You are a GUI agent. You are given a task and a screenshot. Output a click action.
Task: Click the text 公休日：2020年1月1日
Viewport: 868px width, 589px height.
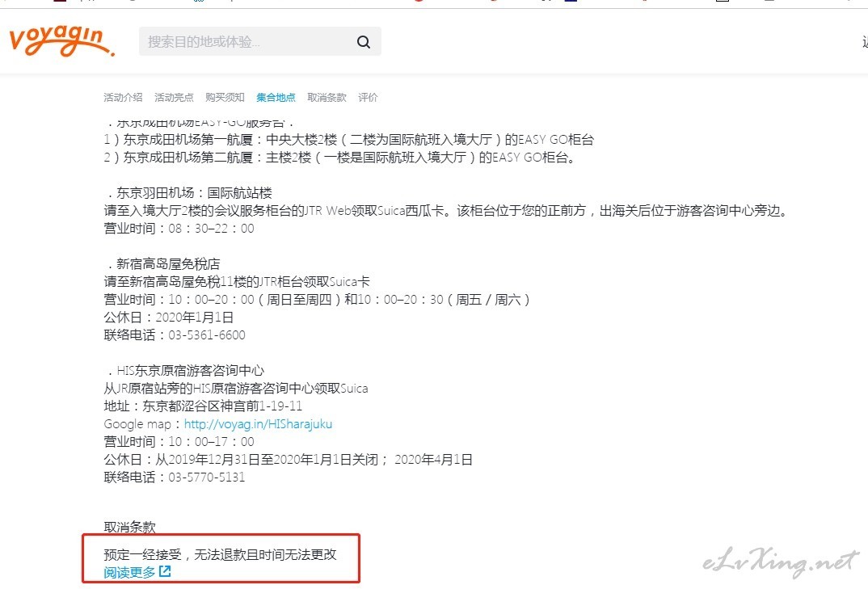(x=168, y=318)
